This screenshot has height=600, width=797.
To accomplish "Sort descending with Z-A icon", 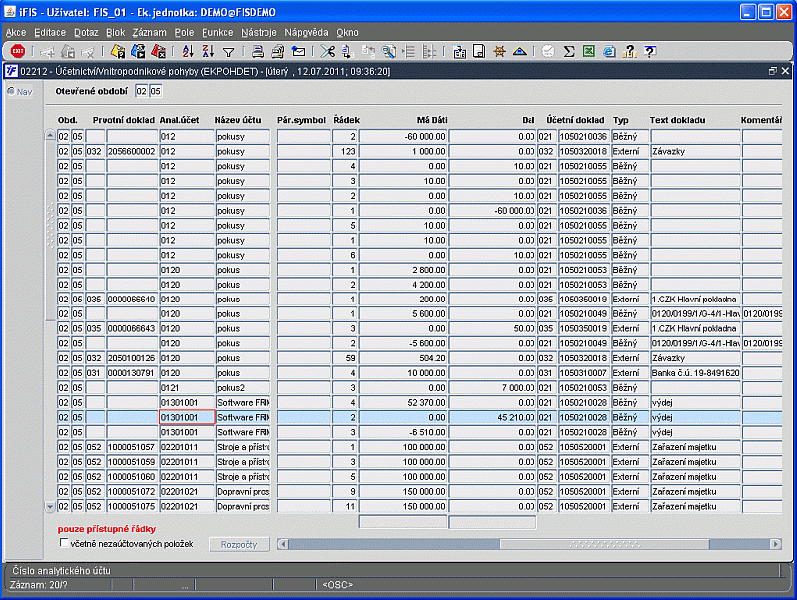I will [208, 51].
